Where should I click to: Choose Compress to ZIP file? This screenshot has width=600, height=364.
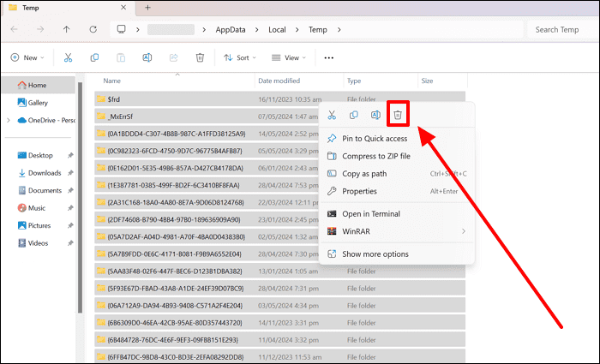(375, 156)
